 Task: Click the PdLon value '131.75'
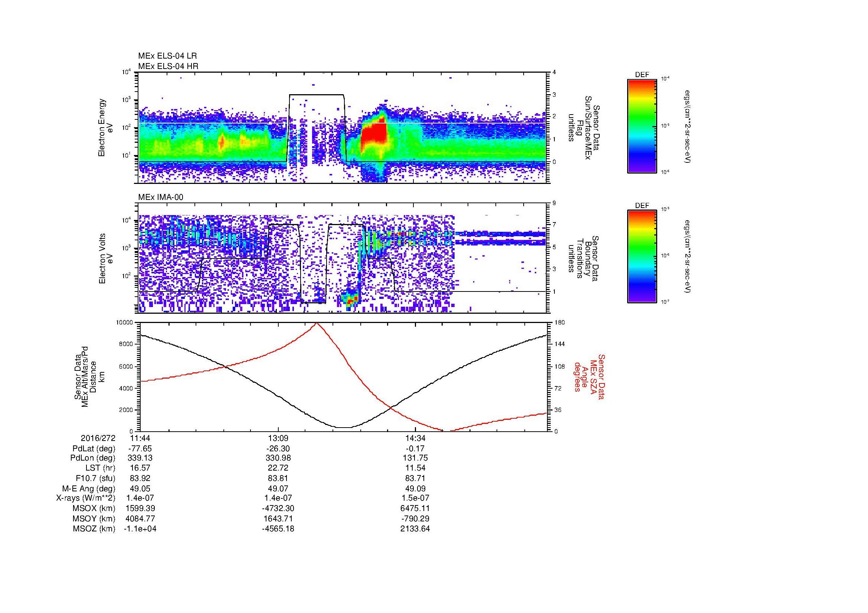tap(415, 458)
